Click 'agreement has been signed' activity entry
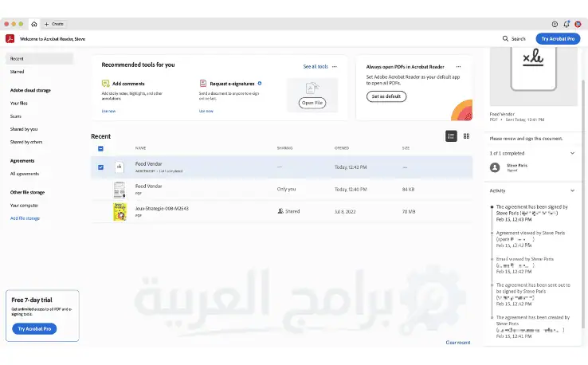 531,213
